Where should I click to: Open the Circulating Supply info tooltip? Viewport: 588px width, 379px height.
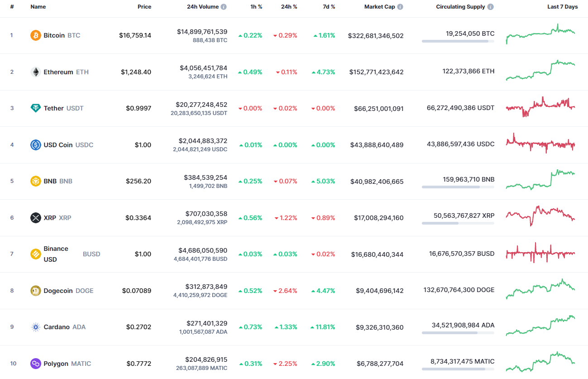(x=490, y=7)
